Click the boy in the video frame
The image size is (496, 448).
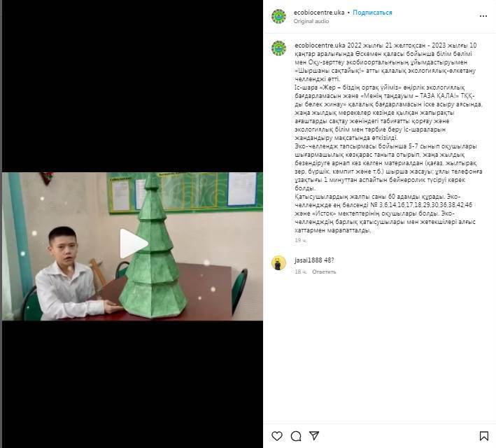pyautogui.click(x=69, y=274)
